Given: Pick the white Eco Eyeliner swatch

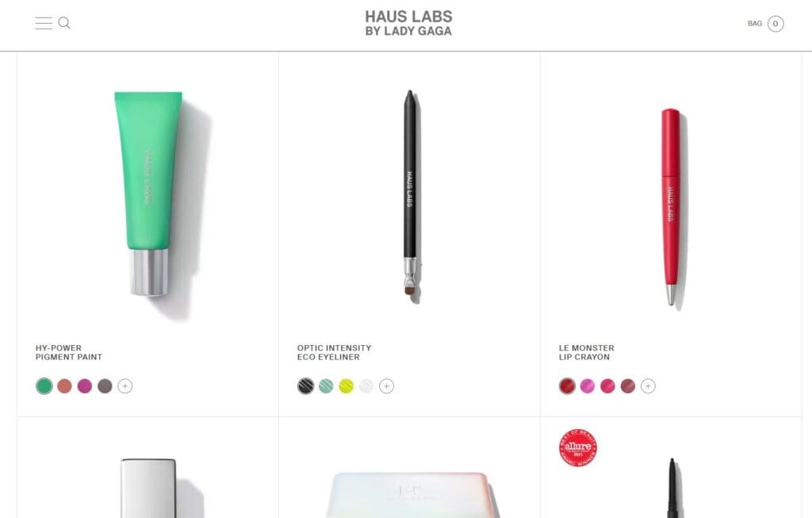Looking at the screenshot, I should pos(366,386).
